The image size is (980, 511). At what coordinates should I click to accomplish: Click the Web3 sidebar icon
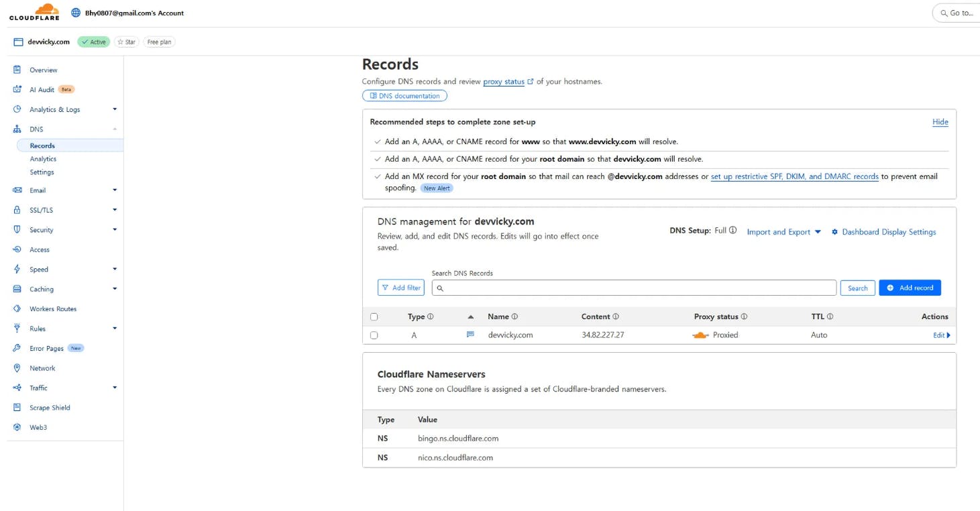17,427
